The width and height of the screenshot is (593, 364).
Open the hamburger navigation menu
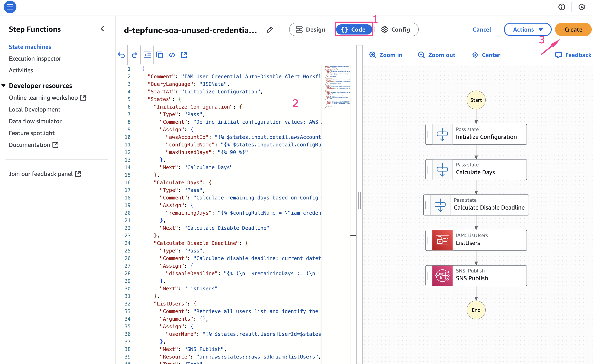pos(10,7)
